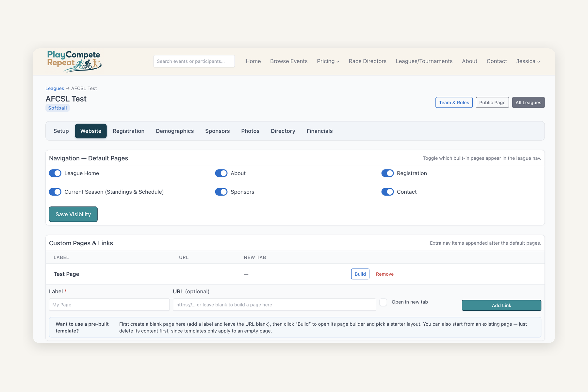The image size is (588, 392).
Task: Toggle Current Season Standings & Schedule switch
Action: (55, 192)
